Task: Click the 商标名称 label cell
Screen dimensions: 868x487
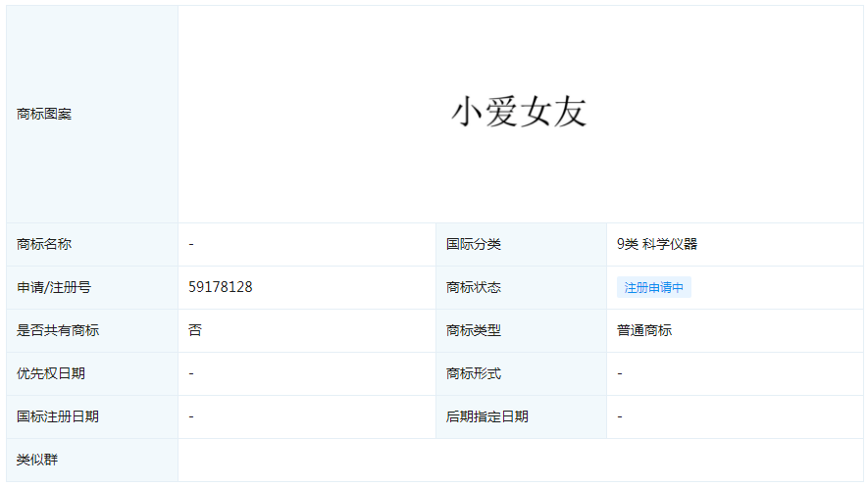Action: tap(92, 244)
